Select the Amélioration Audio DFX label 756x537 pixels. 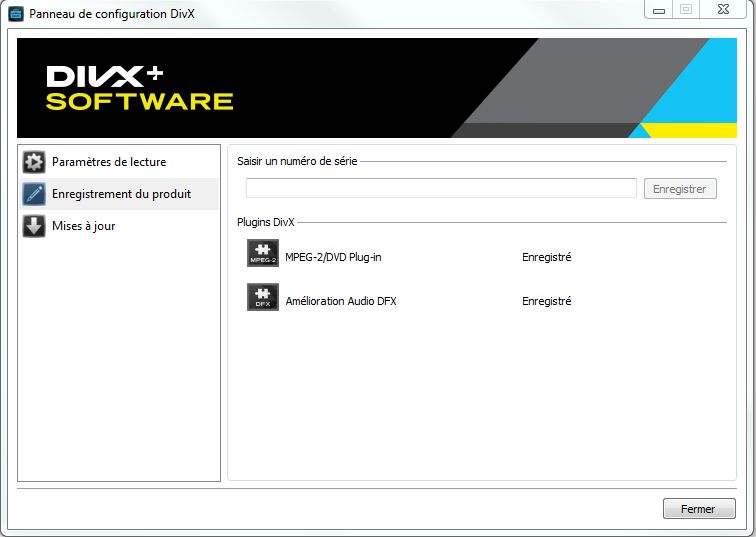click(341, 301)
